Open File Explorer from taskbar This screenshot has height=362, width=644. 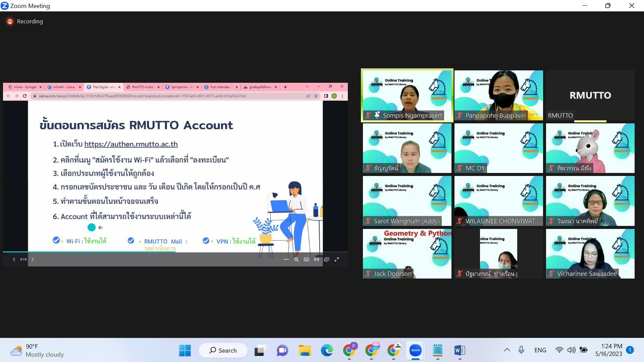tap(305, 351)
